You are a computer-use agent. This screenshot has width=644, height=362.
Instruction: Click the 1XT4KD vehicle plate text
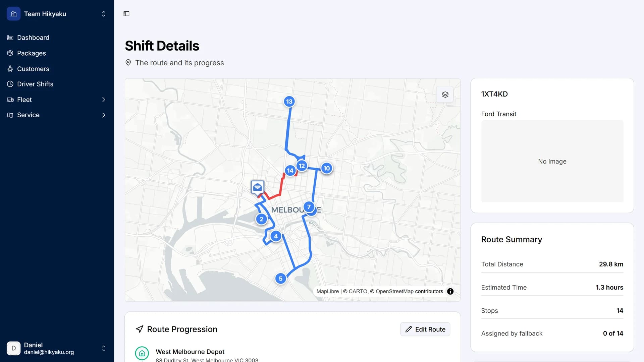[x=494, y=94]
